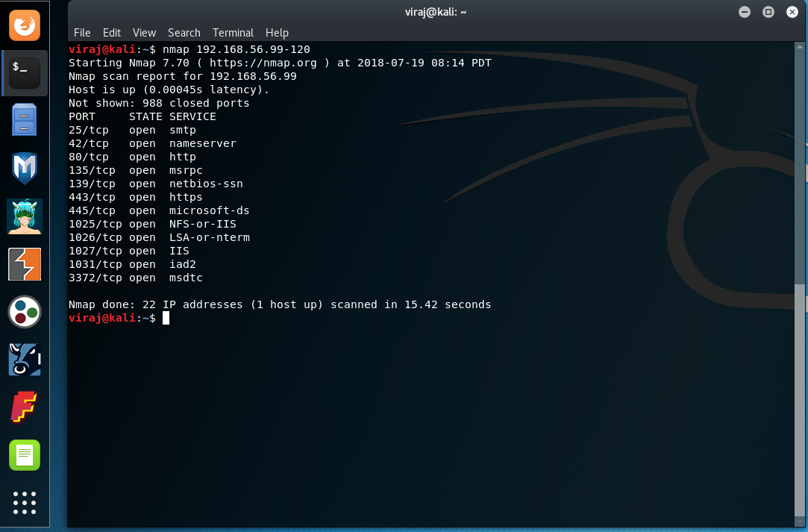Viewport: 808px width, 532px height.
Task: Launch Metasploit from the dock
Action: 25,168
